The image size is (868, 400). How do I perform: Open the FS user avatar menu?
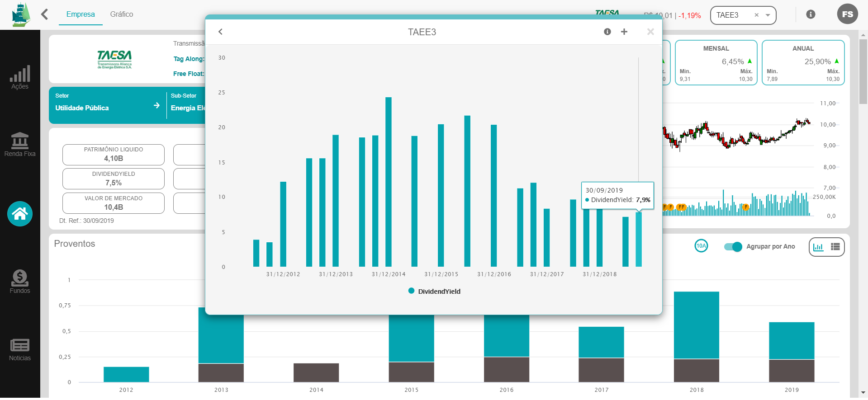[848, 14]
